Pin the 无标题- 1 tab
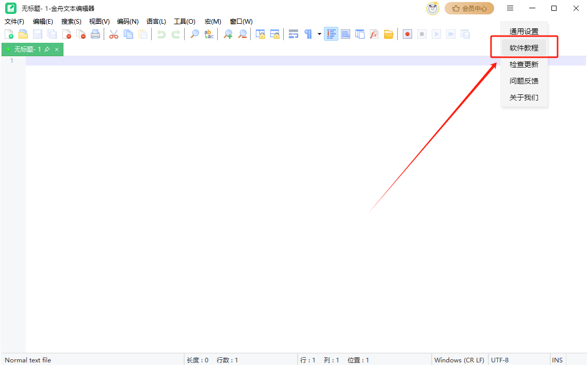588x366 pixels. pyautogui.click(x=47, y=49)
